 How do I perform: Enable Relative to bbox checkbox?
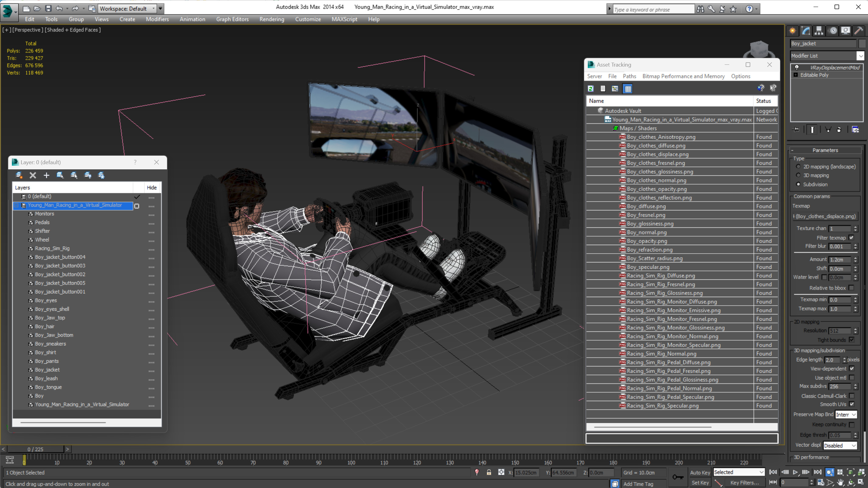pyautogui.click(x=851, y=288)
